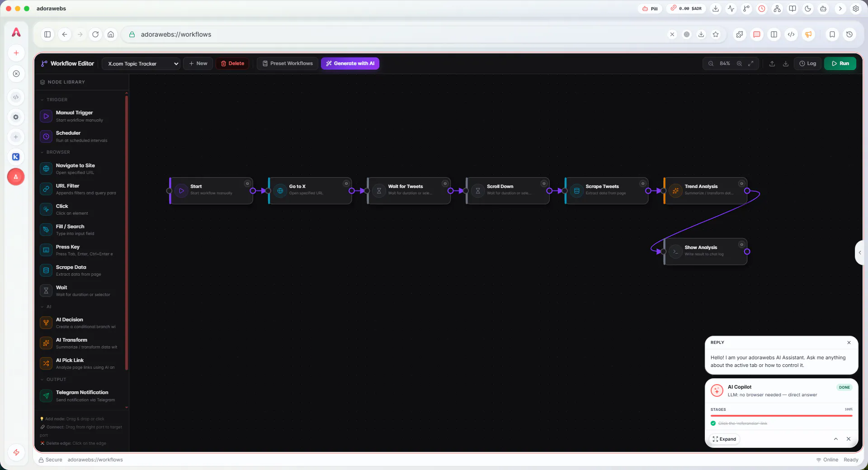The image size is (868, 470).
Task: Click the red STAGES progress bar
Action: 781,416
